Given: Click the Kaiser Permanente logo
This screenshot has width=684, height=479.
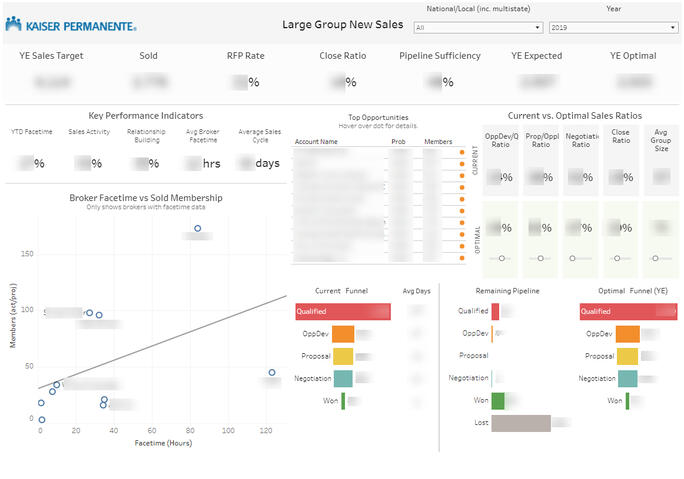Looking at the screenshot, I should coord(71,24).
